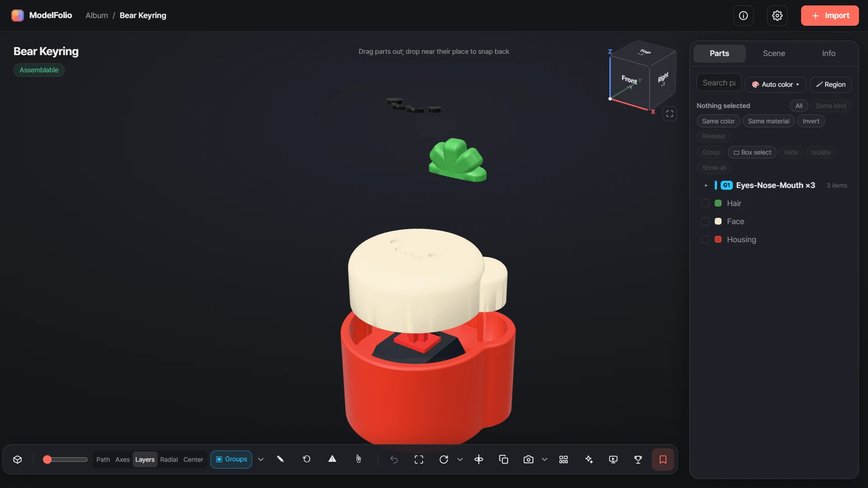Screen dimensions: 868x488
Task: Select the hand drag tool icon
Action: (x=359, y=459)
